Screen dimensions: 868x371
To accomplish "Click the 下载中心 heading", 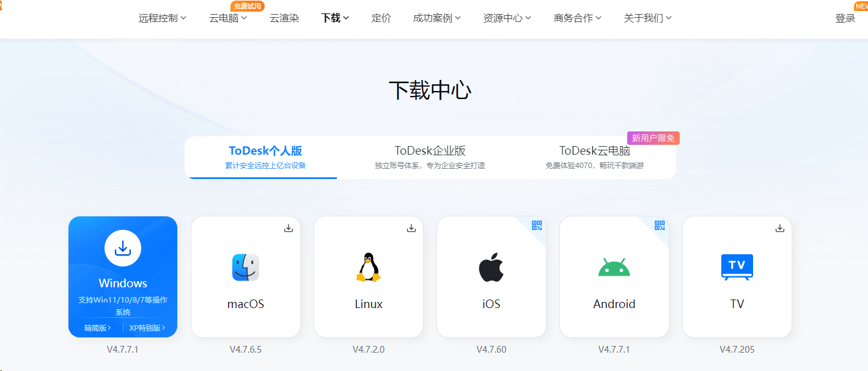I will tap(430, 90).
